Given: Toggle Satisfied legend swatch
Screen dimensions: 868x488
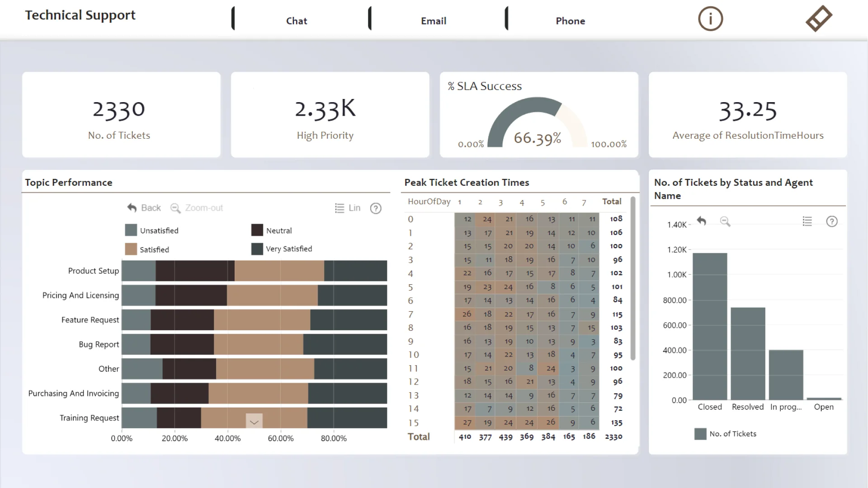Looking at the screenshot, I should coord(131,249).
